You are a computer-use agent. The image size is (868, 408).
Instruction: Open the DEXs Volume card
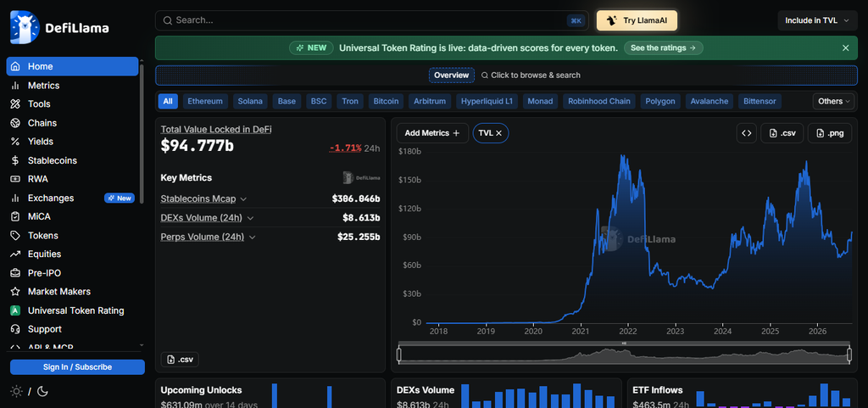click(x=506, y=393)
